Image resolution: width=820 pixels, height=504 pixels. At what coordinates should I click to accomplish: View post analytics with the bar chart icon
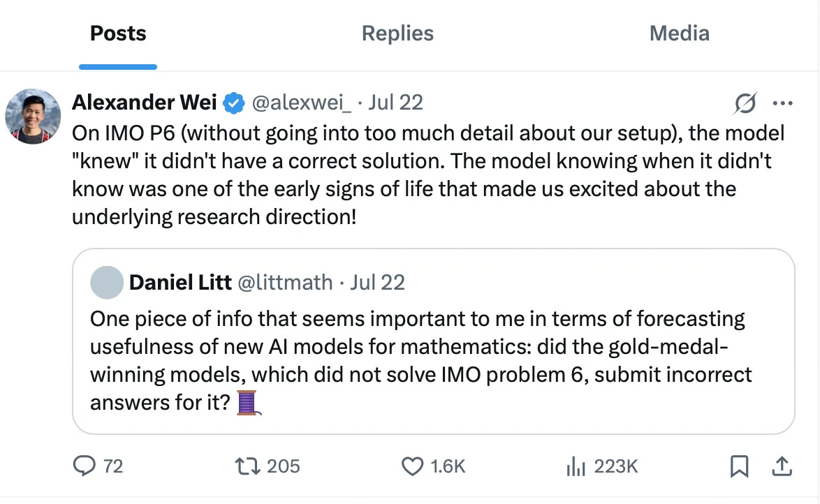pyautogui.click(x=573, y=466)
